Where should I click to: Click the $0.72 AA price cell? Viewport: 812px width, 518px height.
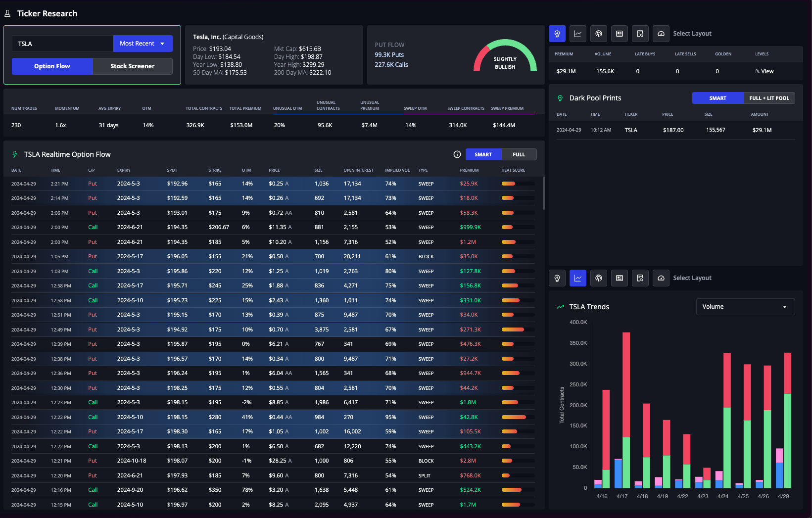[x=281, y=213]
